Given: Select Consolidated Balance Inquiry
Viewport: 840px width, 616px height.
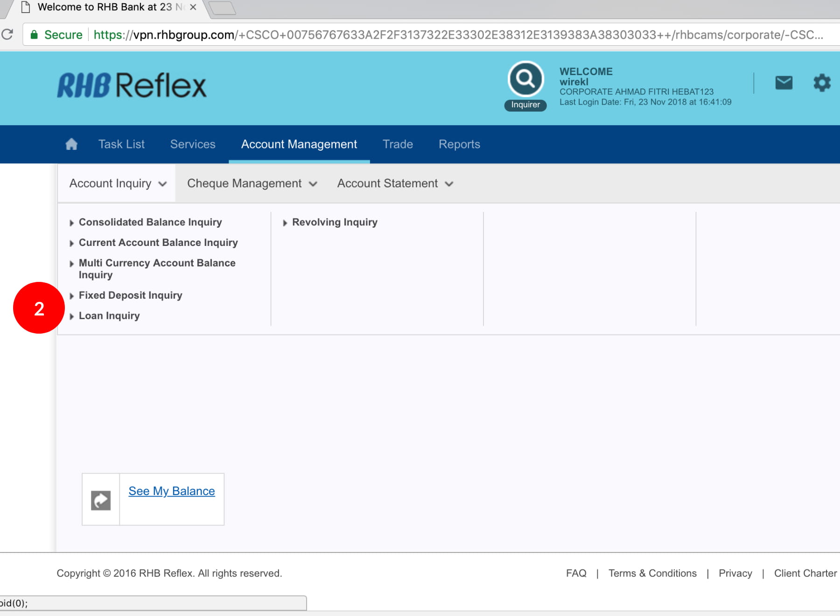Looking at the screenshot, I should [150, 222].
